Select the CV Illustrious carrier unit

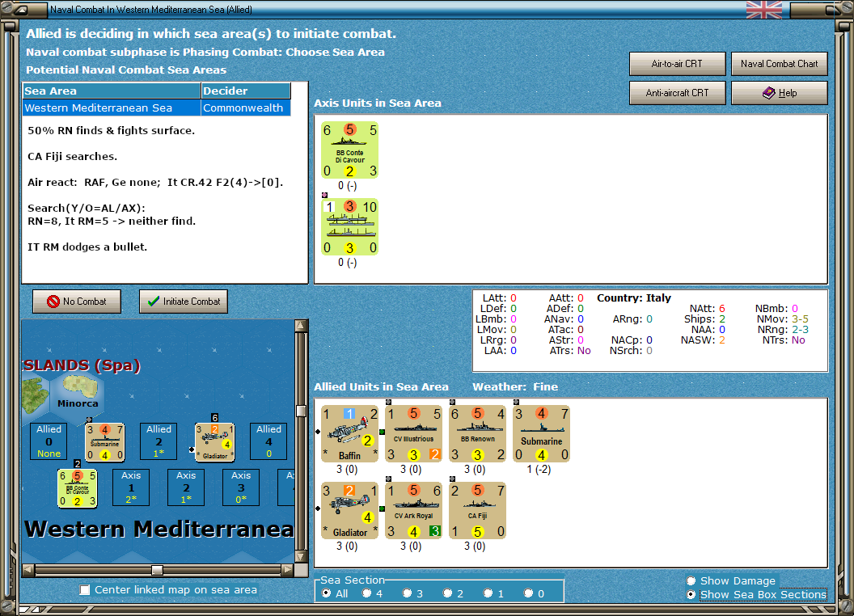click(x=413, y=434)
